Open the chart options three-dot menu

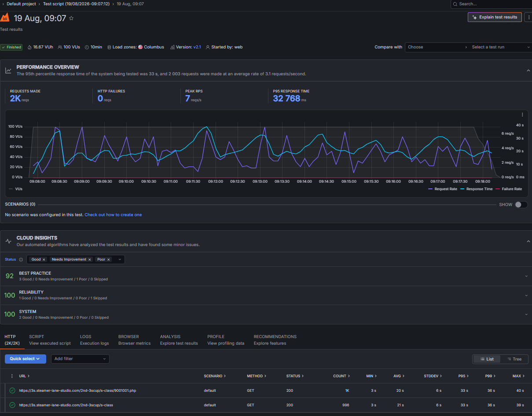(522, 114)
